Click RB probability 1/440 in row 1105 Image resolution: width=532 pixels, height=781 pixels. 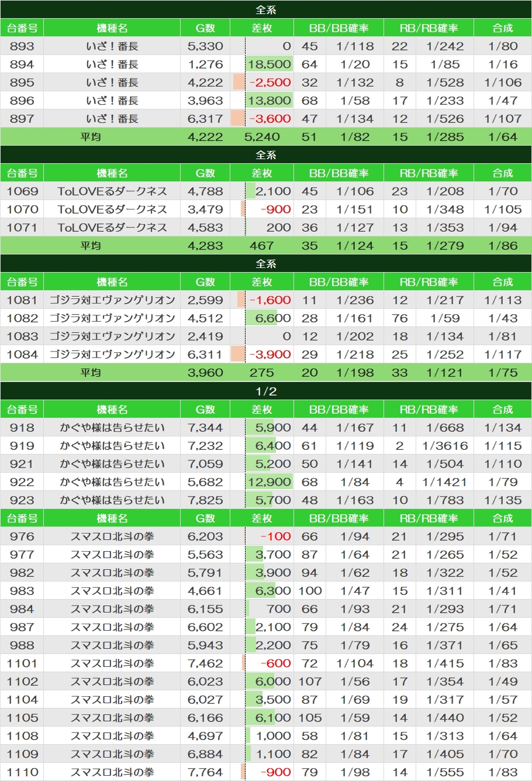pos(445,718)
